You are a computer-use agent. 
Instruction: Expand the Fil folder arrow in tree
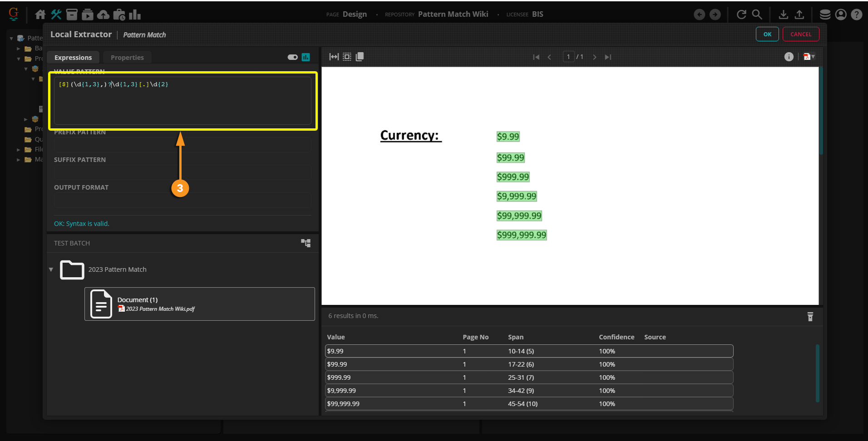(19, 150)
